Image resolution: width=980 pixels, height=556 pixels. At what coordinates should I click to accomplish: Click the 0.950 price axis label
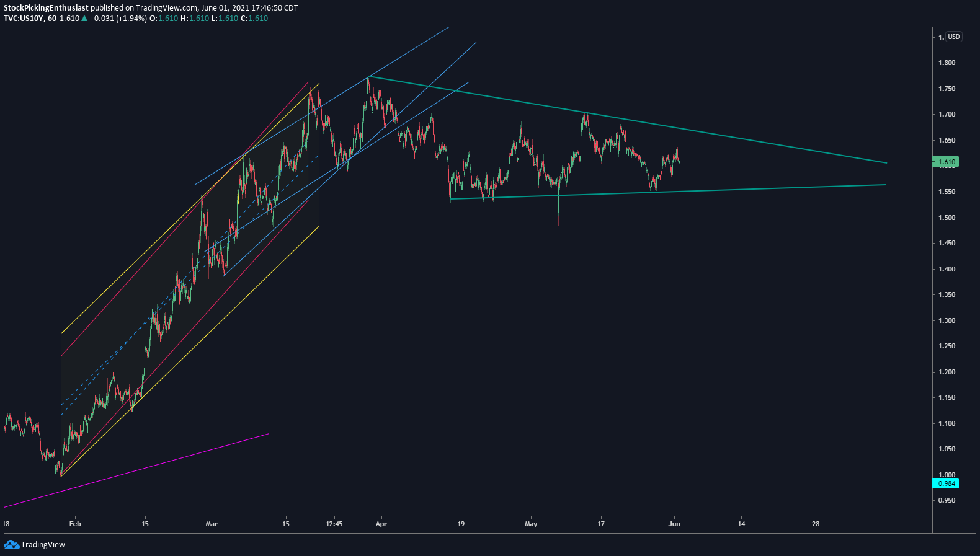point(947,500)
